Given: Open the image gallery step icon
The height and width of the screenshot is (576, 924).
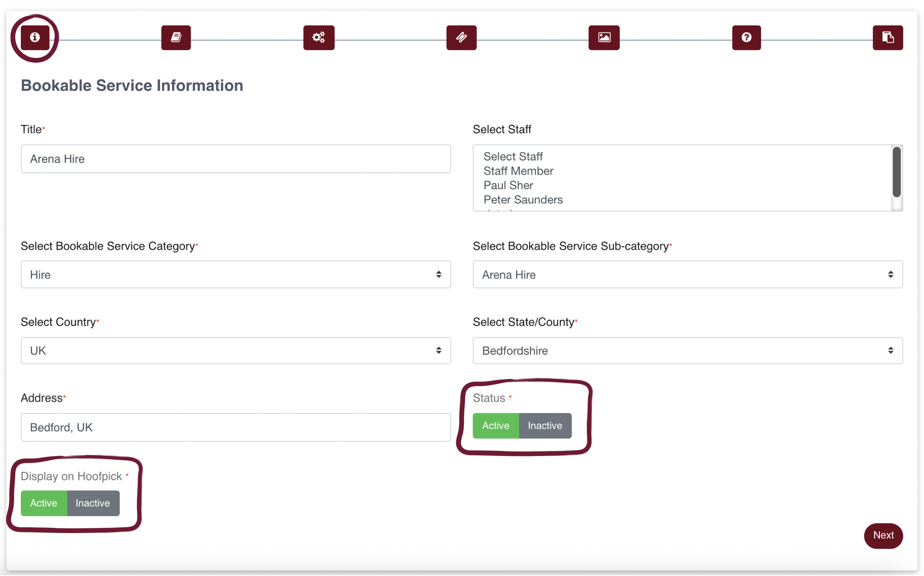Looking at the screenshot, I should coord(604,37).
